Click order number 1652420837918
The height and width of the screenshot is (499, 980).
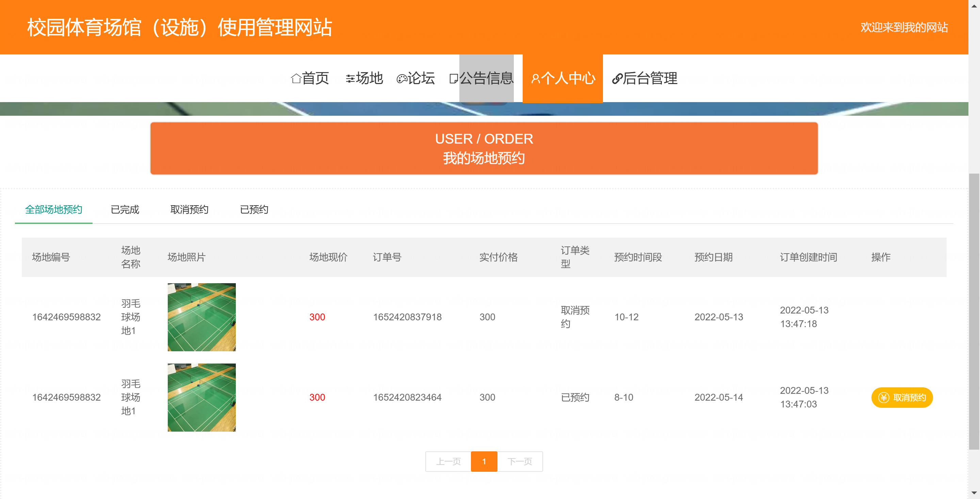click(407, 317)
